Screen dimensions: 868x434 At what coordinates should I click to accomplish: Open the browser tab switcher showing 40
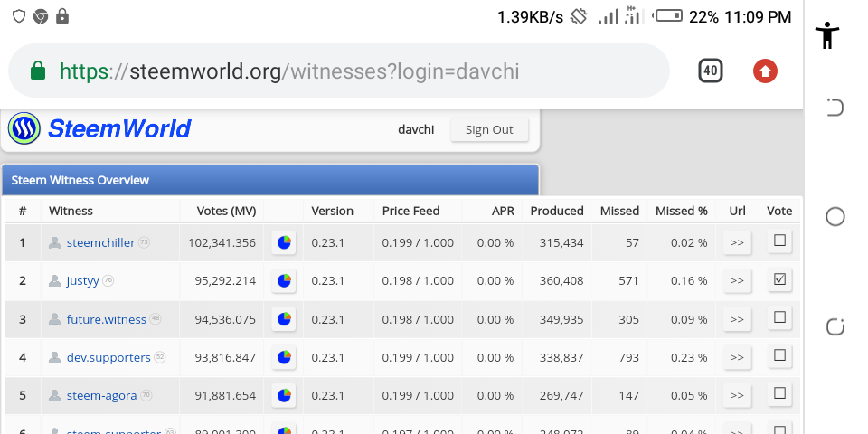coord(711,71)
